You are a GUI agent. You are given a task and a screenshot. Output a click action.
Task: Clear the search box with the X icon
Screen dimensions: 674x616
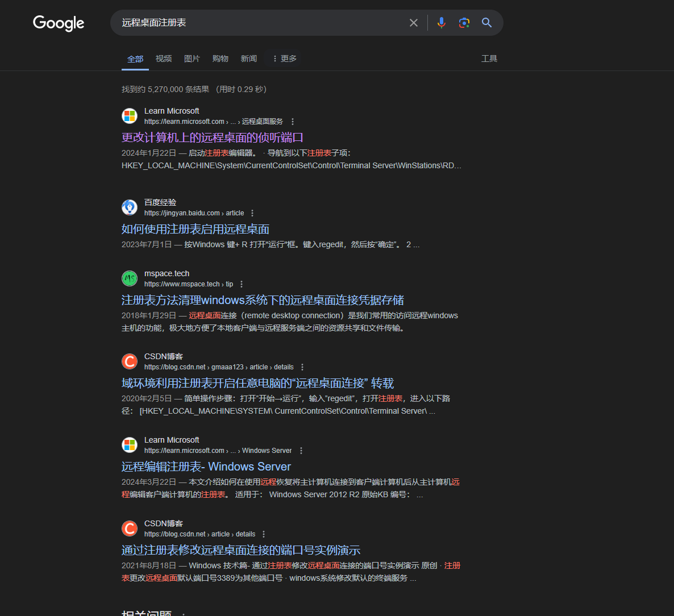(414, 23)
